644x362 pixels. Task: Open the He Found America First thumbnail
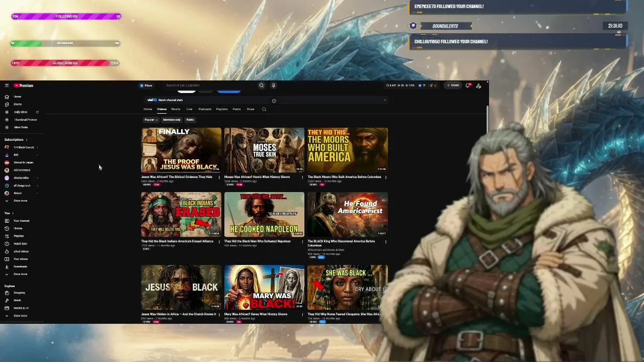tap(348, 214)
